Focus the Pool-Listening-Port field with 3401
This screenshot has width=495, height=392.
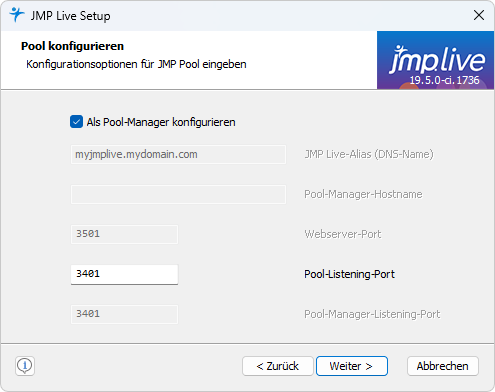(x=124, y=274)
